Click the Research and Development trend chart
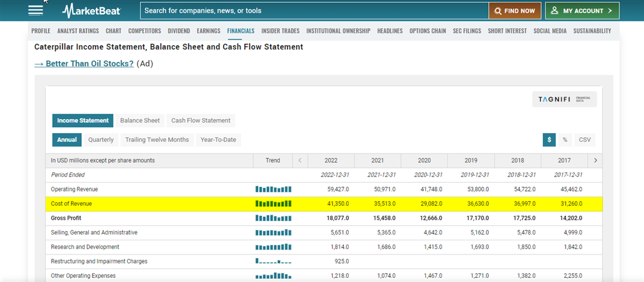Image resolution: width=644 pixels, height=282 pixels. pos(273,247)
